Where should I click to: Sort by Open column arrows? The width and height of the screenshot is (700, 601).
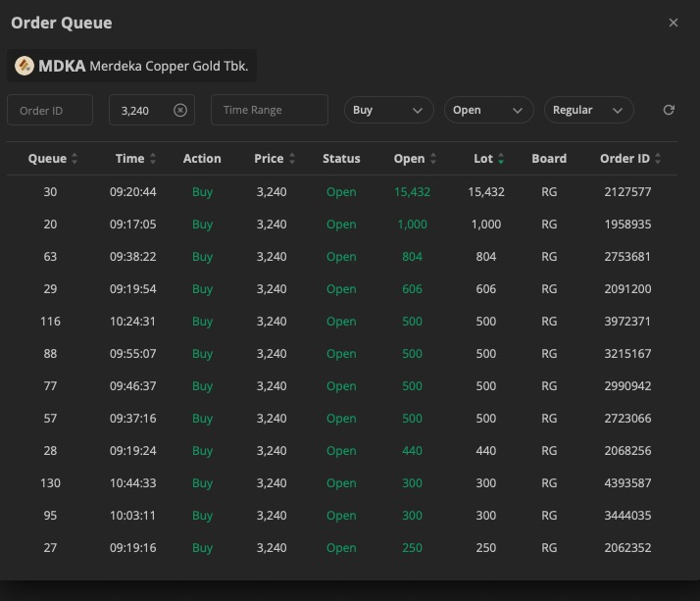[433, 159]
